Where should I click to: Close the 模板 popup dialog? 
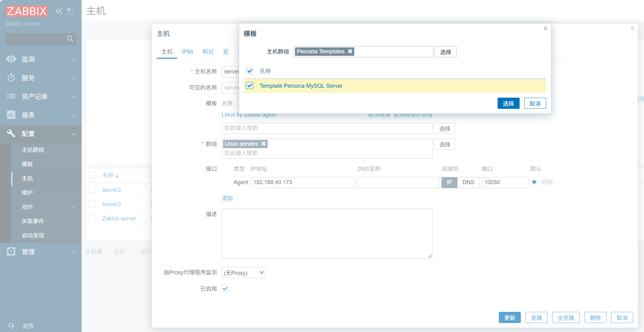[x=545, y=29]
